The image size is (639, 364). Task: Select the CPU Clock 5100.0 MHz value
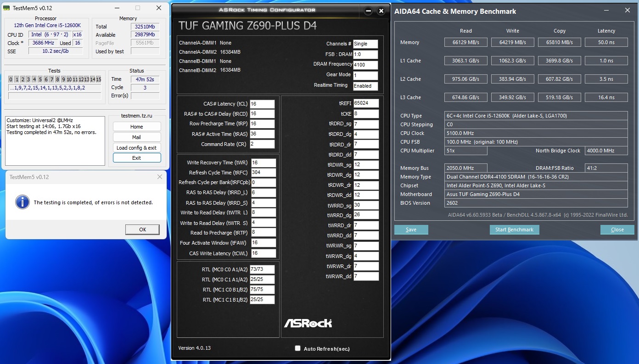pyautogui.click(x=536, y=133)
